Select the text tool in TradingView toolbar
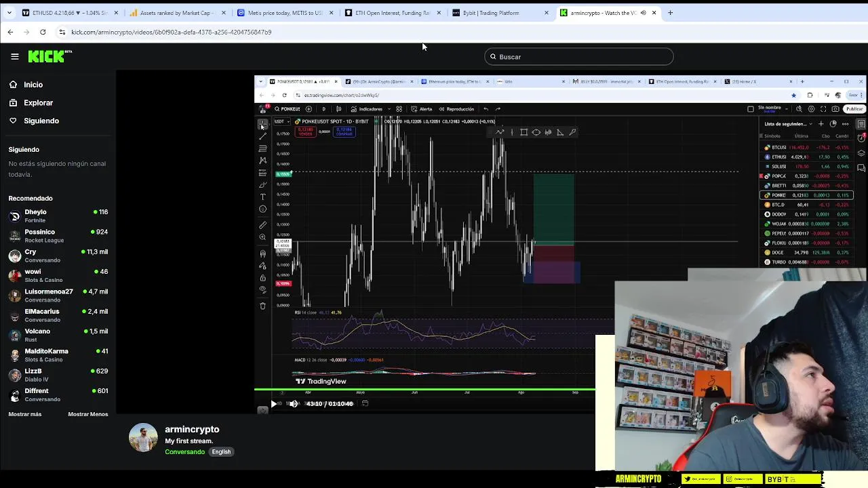This screenshot has height=488, width=868. pyautogui.click(x=263, y=197)
